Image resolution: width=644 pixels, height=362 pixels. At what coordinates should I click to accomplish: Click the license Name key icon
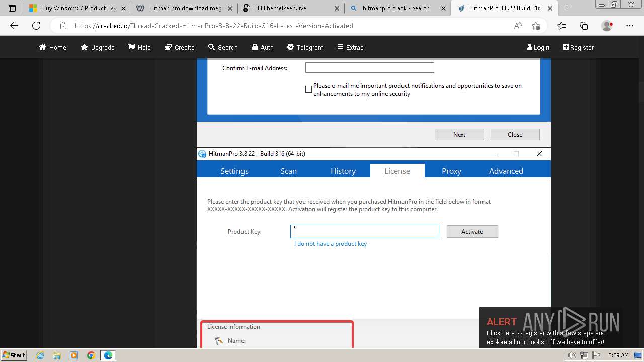219,340
